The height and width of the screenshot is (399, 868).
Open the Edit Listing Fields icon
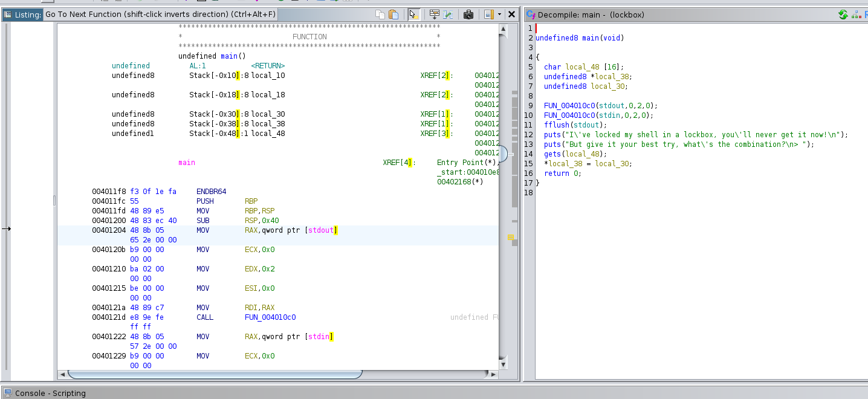tap(434, 15)
